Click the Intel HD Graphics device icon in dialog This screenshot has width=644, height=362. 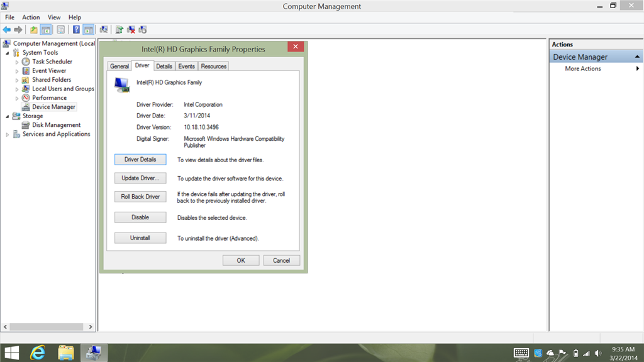[x=122, y=85]
